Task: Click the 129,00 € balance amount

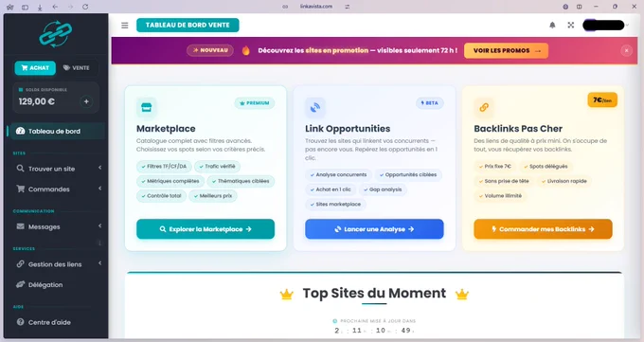Action: [x=37, y=101]
